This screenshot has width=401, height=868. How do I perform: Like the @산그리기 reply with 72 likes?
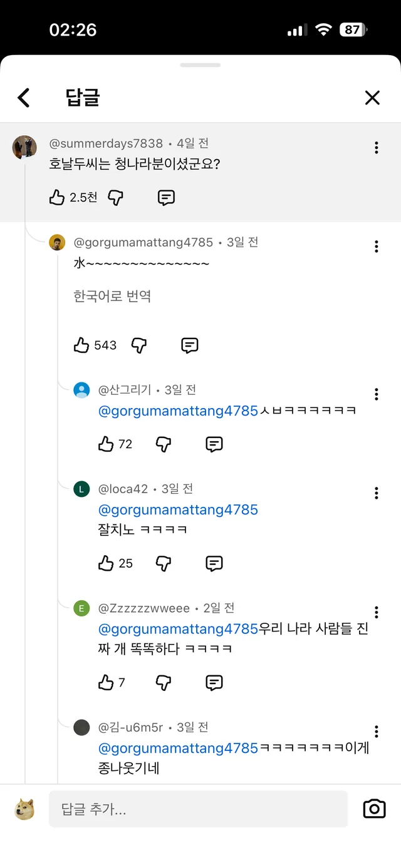click(x=106, y=444)
